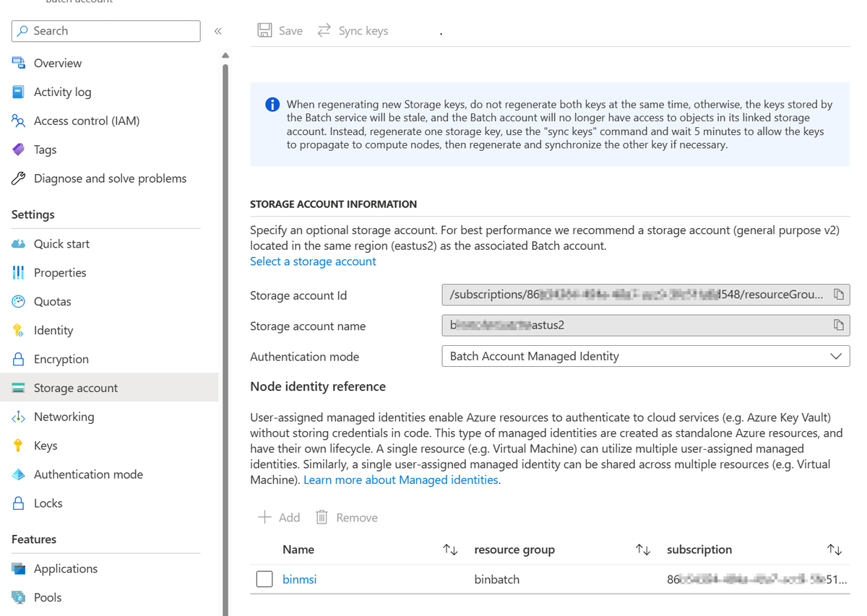Image resolution: width=867 pixels, height=616 pixels.
Task: Click the subscription column header
Action: point(699,550)
